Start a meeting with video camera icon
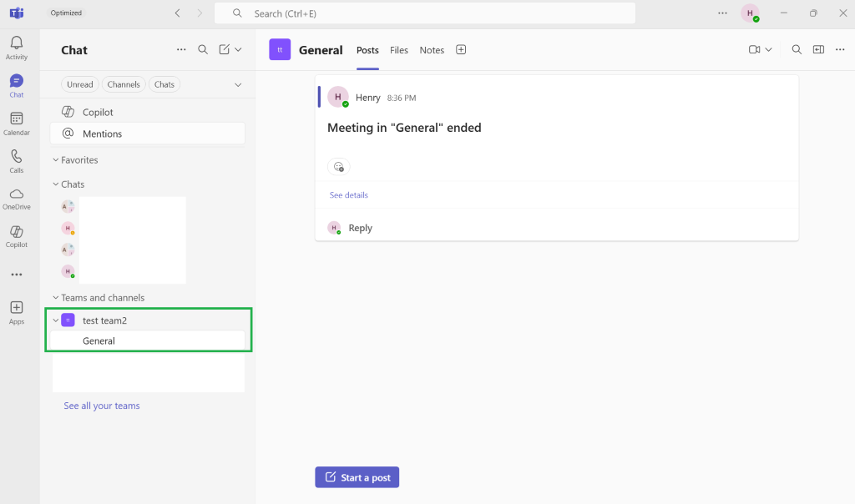This screenshot has width=855, height=504. click(x=754, y=49)
